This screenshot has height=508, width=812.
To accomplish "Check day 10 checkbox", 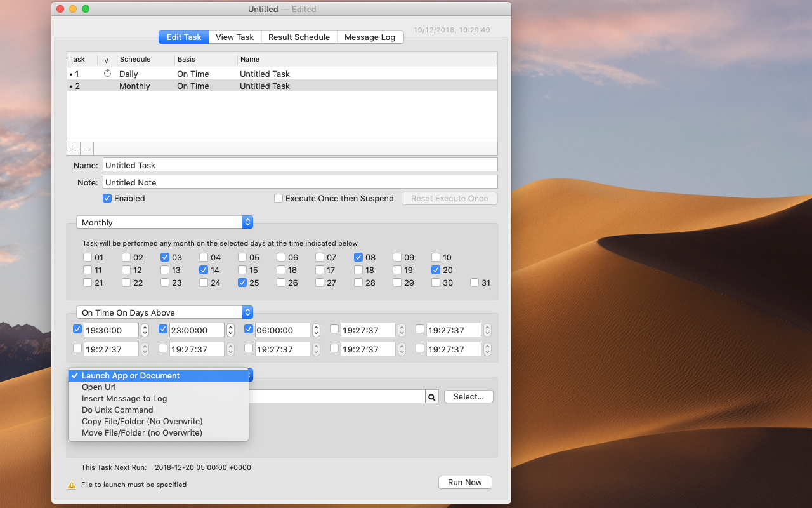I will (x=436, y=257).
